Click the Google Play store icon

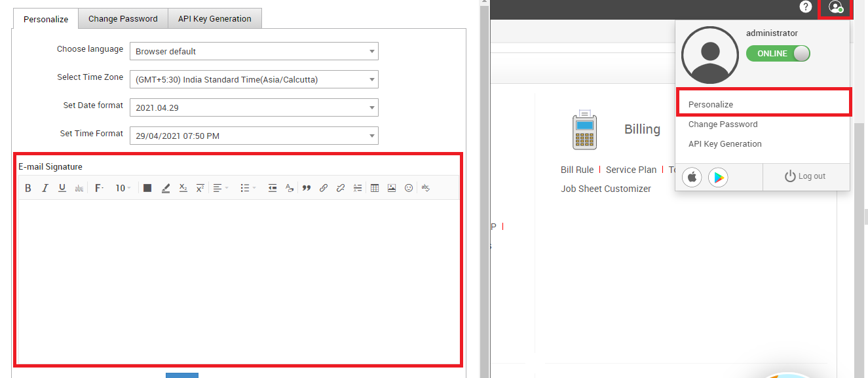(x=718, y=177)
